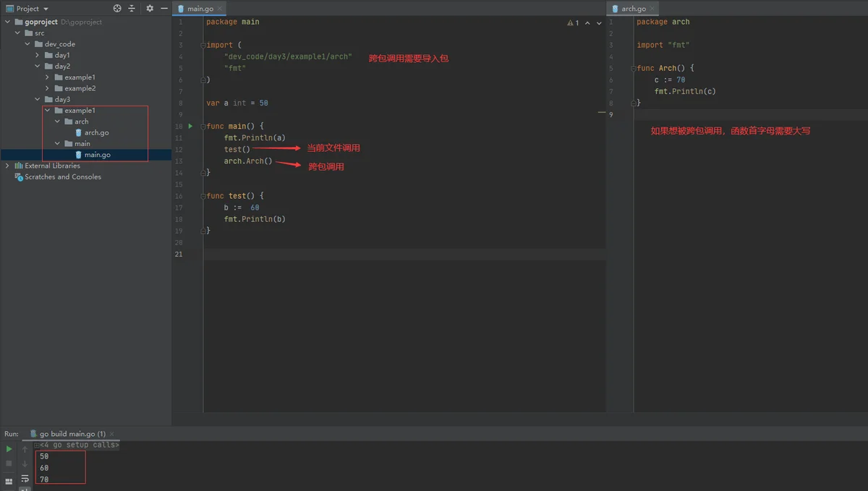Go to previous highlighted problem arrow
The width and height of the screenshot is (868, 491).
click(x=587, y=23)
